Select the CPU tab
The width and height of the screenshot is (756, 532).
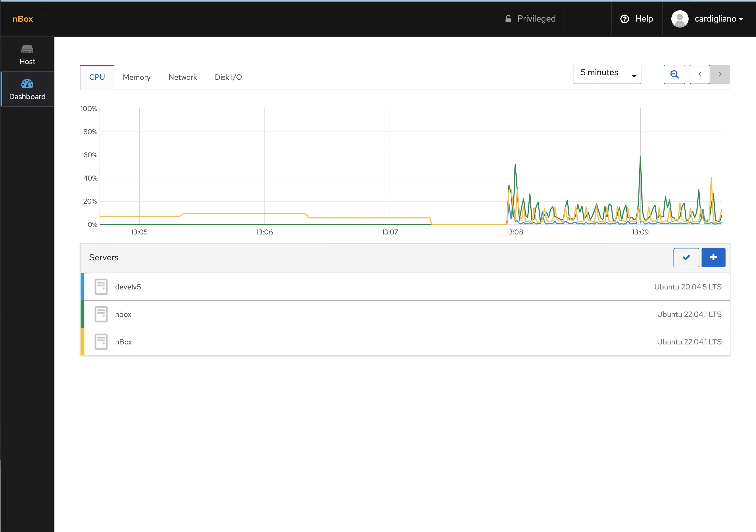point(97,77)
